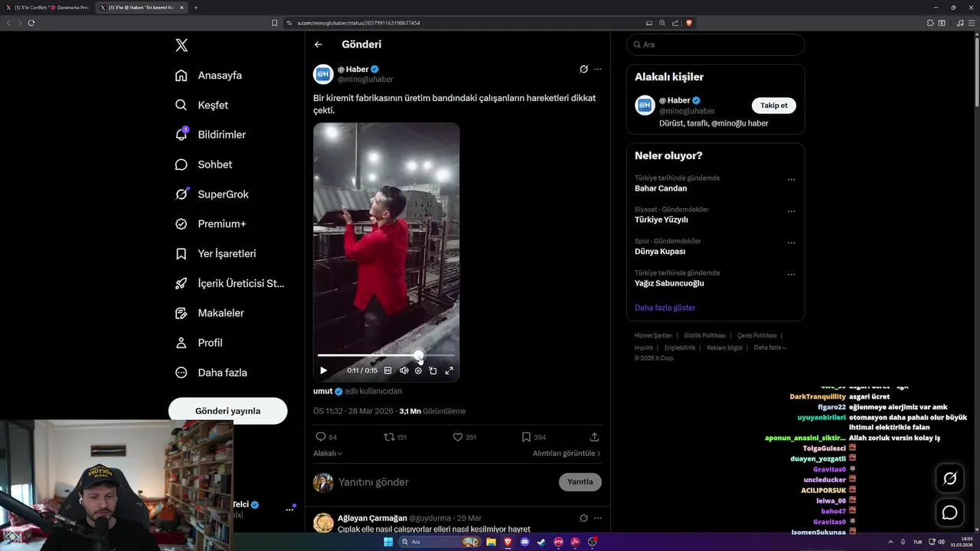980x551 pixels.
Task: Click Hizmet Şartları footer link
Action: click(653, 336)
